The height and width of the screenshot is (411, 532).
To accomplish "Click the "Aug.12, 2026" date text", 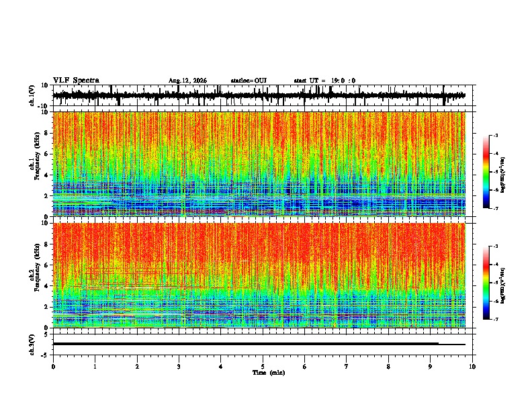I will coord(187,81).
